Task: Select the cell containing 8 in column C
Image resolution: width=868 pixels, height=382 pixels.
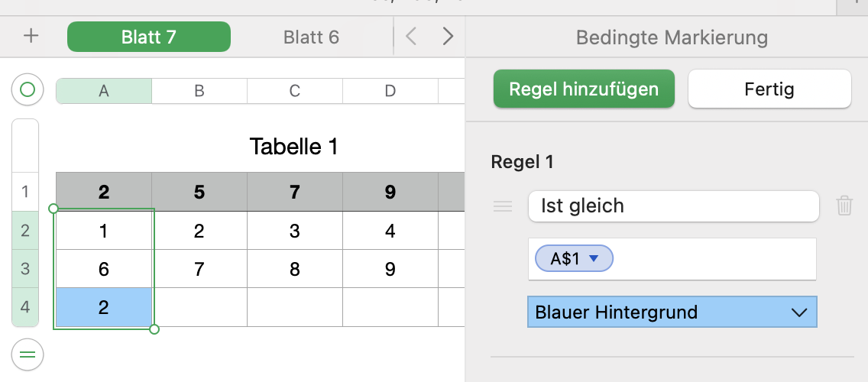Action: point(295,268)
